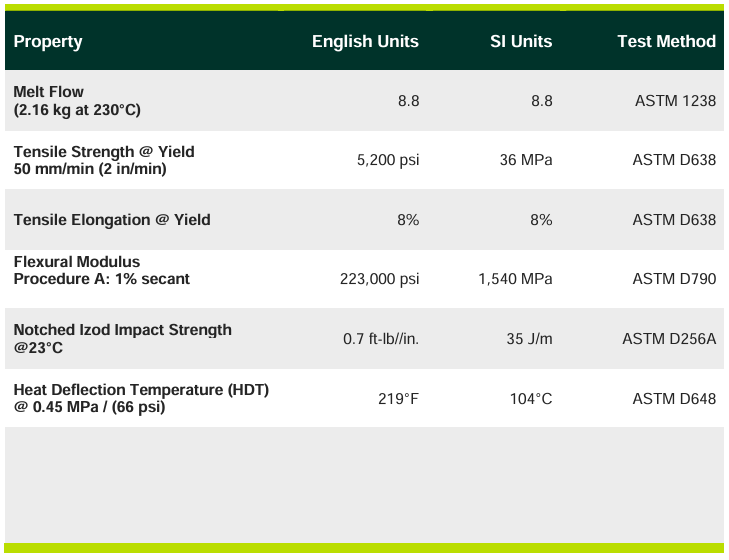Select the English Units column header
729x560 pixels.
(x=365, y=42)
